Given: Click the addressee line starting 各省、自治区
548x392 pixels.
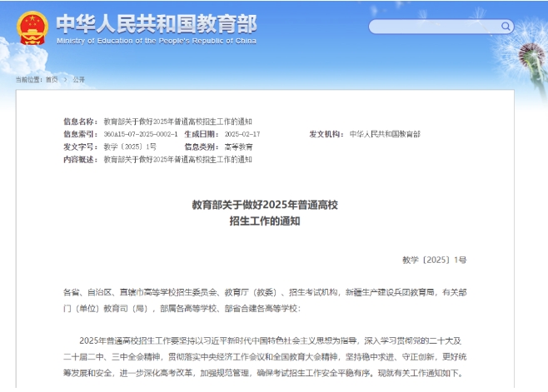Looking at the screenshot, I should tap(265, 292).
